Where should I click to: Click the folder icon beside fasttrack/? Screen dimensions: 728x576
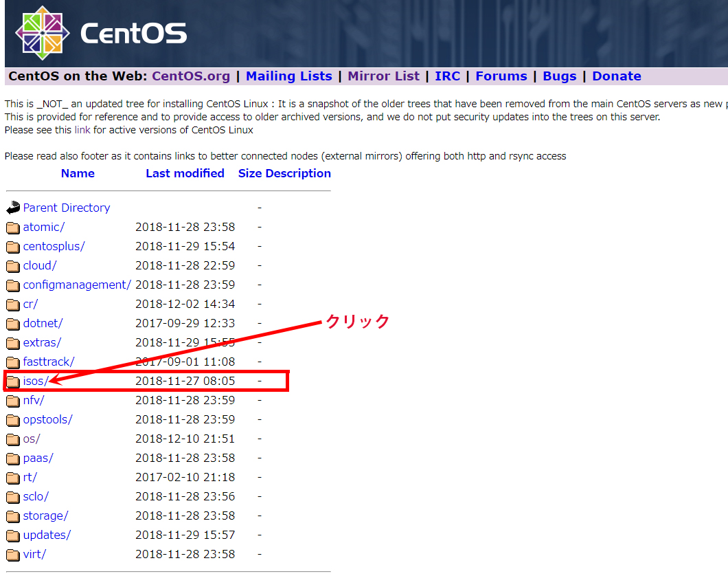point(13,362)
